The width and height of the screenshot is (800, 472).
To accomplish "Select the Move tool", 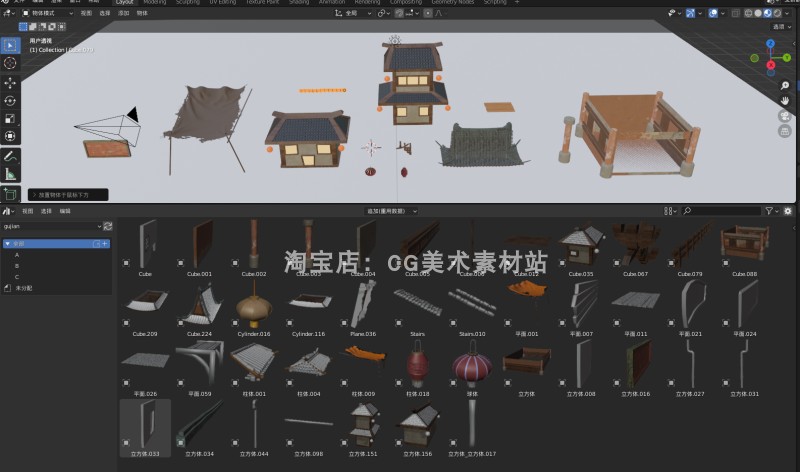I will coord(10,83).
